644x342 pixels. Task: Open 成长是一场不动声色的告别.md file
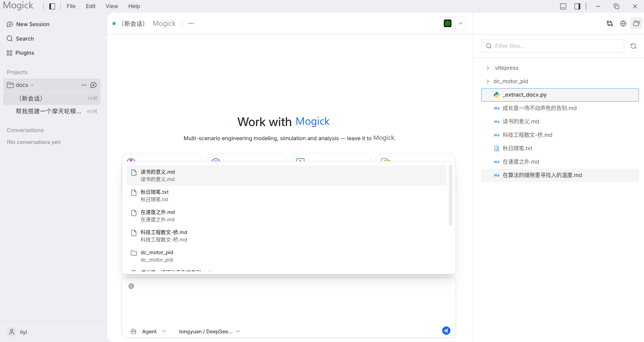coord(560,108)
